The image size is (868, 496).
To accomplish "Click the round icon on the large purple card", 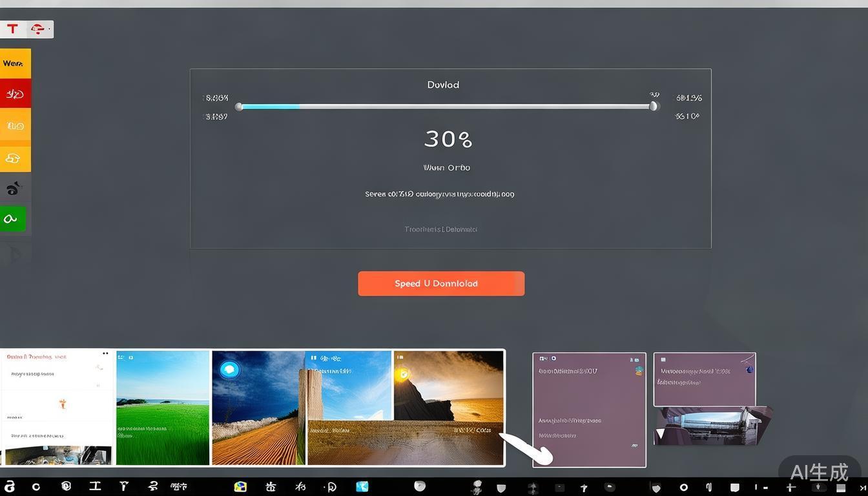I will pyautogui.click(x=639, y=371).
